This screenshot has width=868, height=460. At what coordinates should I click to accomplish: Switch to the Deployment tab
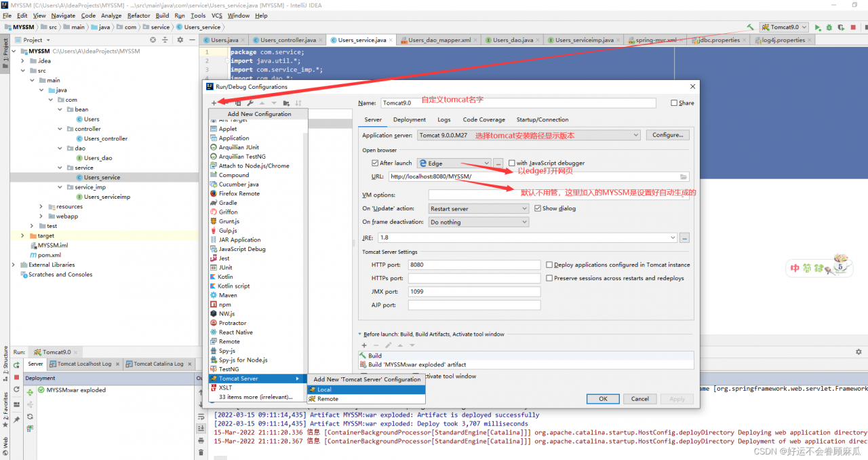tap(410, 120)
